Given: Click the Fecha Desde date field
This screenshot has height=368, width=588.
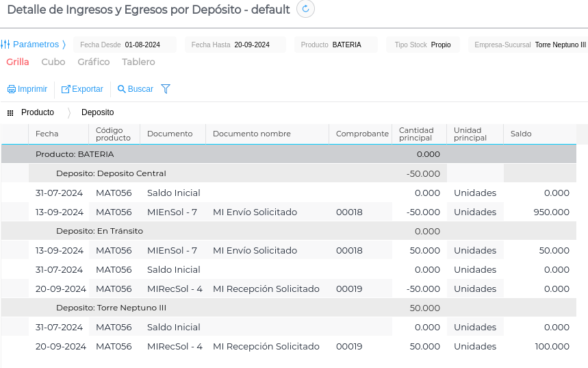Looking at the screenshot, I should pos(142,45).
